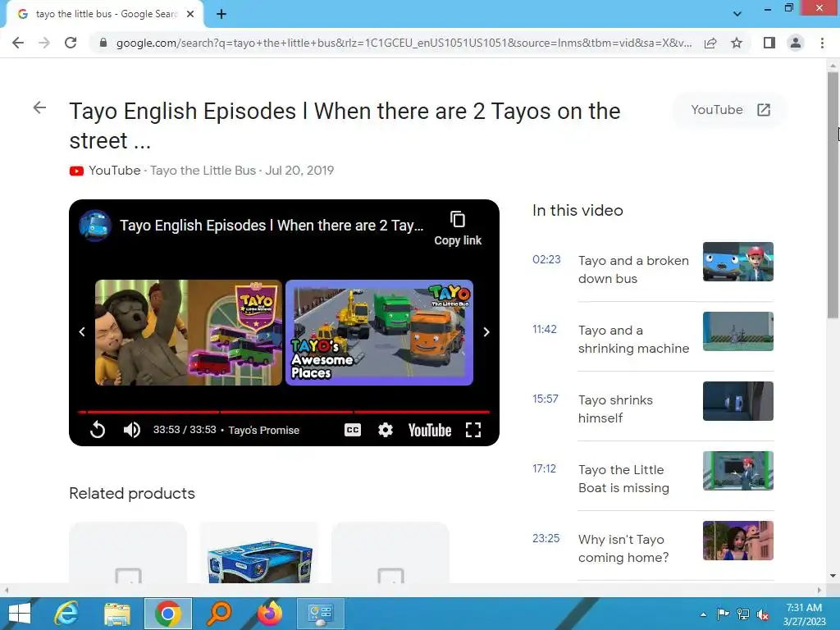The height and width of the screenshot is (630, 840).
Task: Show next suggested videos arrow
Action: tap(486, 332)
